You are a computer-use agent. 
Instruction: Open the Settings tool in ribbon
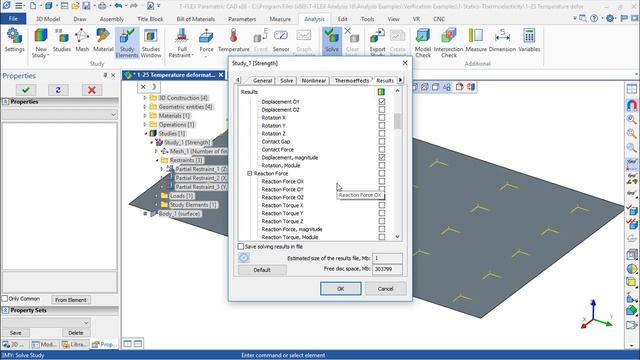tap(14, 40)
